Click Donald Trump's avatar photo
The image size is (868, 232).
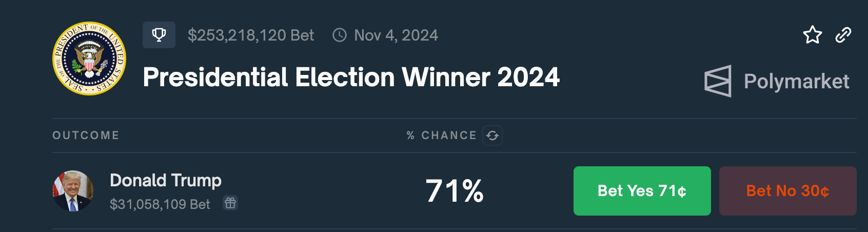(x=73, y=191)
